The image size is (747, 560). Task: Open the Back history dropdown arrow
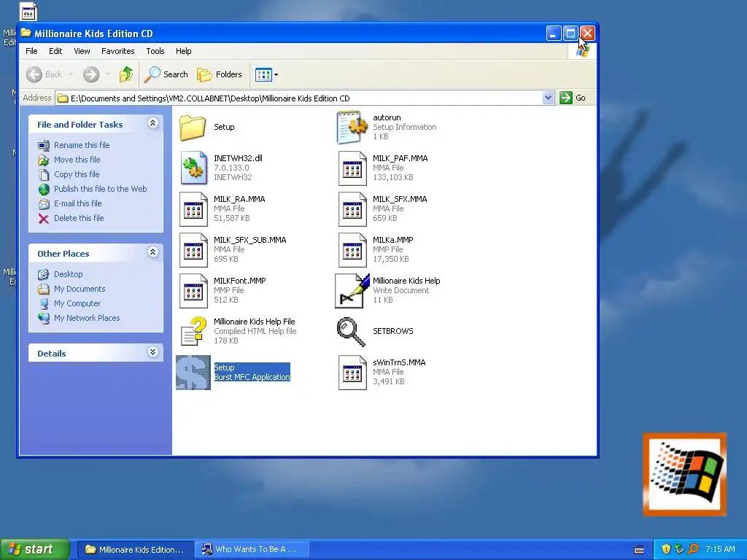tap(71, 74)
